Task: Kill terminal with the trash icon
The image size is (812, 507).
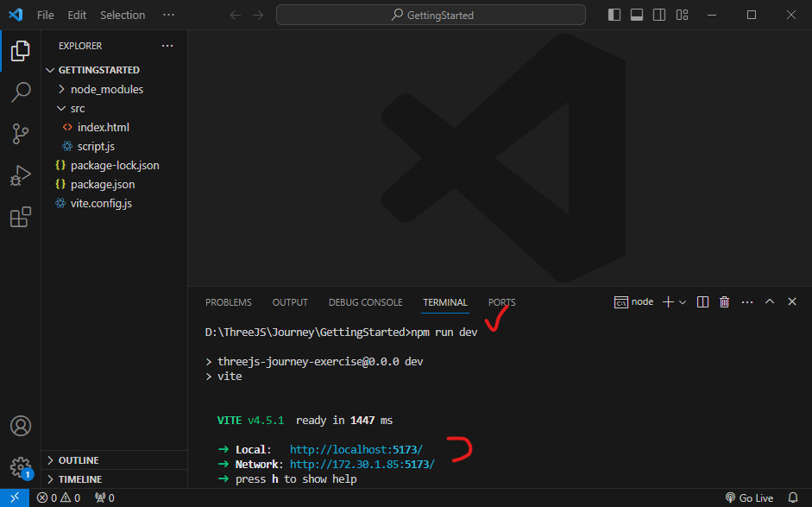Action: click(x=725, y=301)
